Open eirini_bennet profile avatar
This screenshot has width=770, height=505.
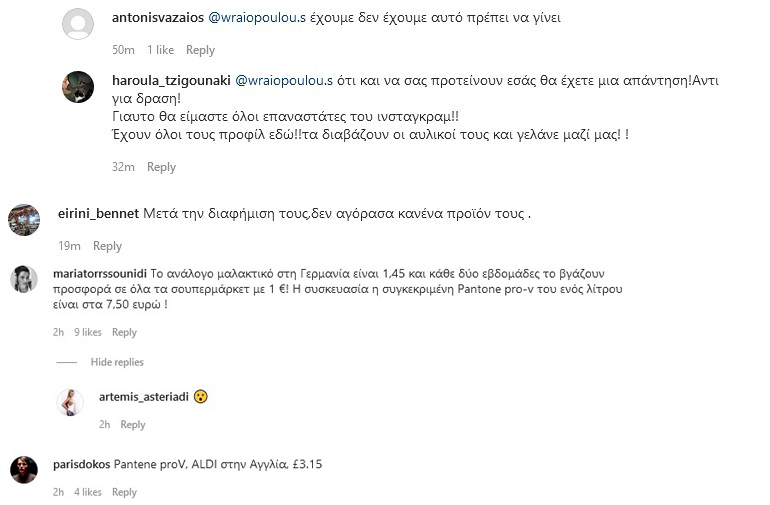click(x=23, y=219)
